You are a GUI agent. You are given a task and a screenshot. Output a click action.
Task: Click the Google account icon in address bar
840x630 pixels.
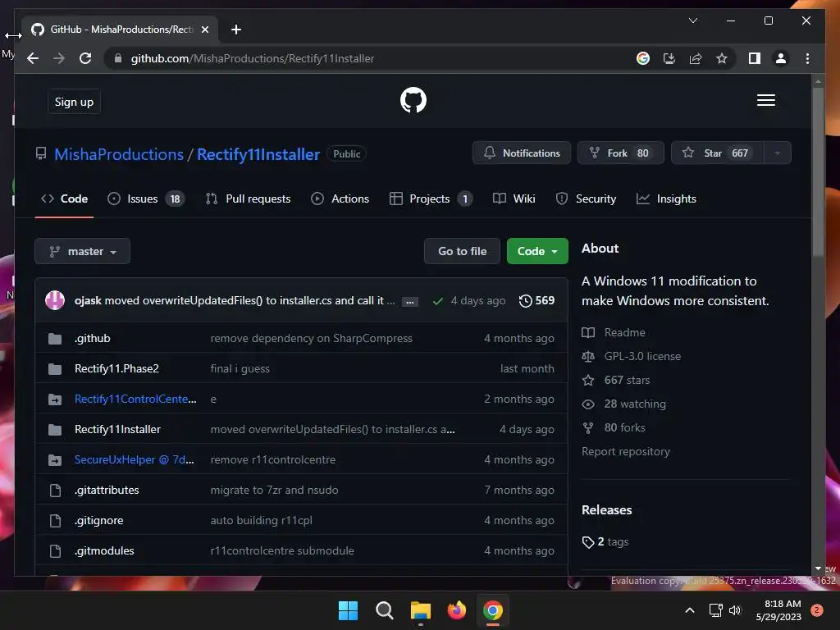pyautogui.click(x=643, y=58)
